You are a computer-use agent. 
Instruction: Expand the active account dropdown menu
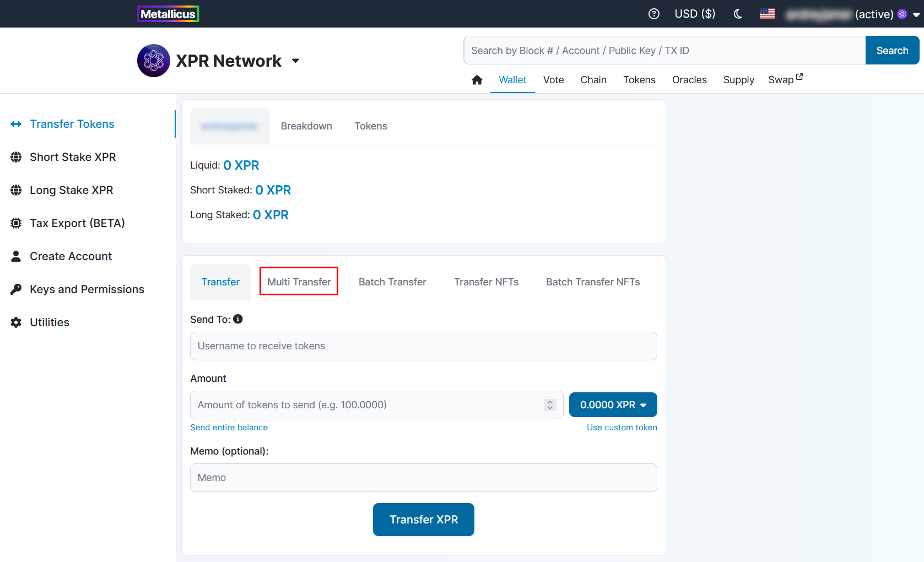(916, 15)
